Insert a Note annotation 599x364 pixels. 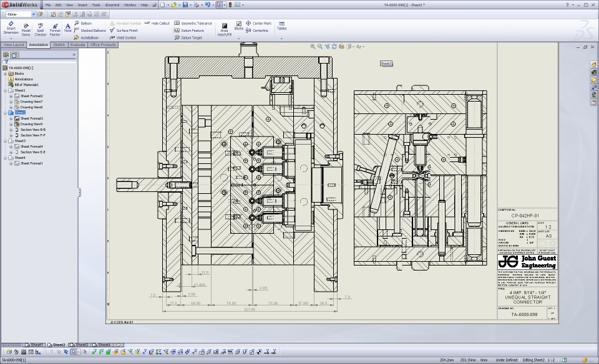click(x=67, y=28)
